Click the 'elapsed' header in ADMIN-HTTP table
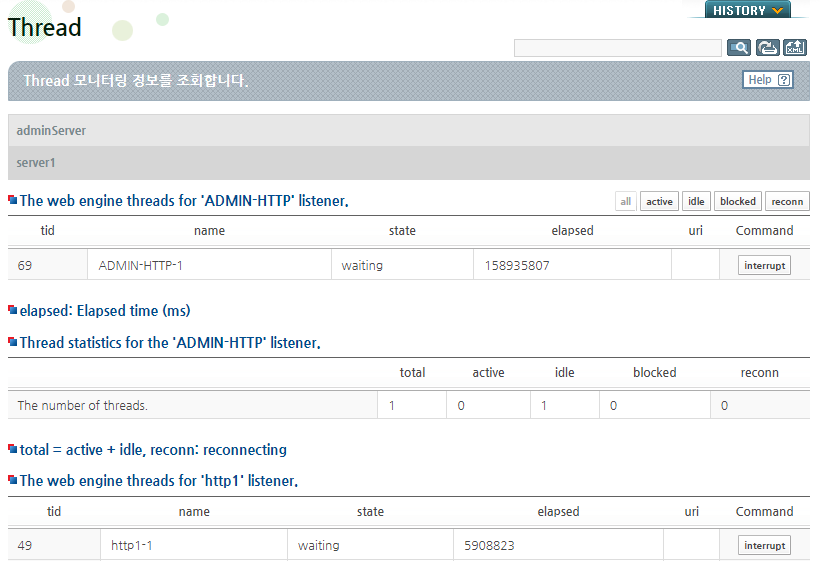820x561 pixels. click(x=572, y=231)
